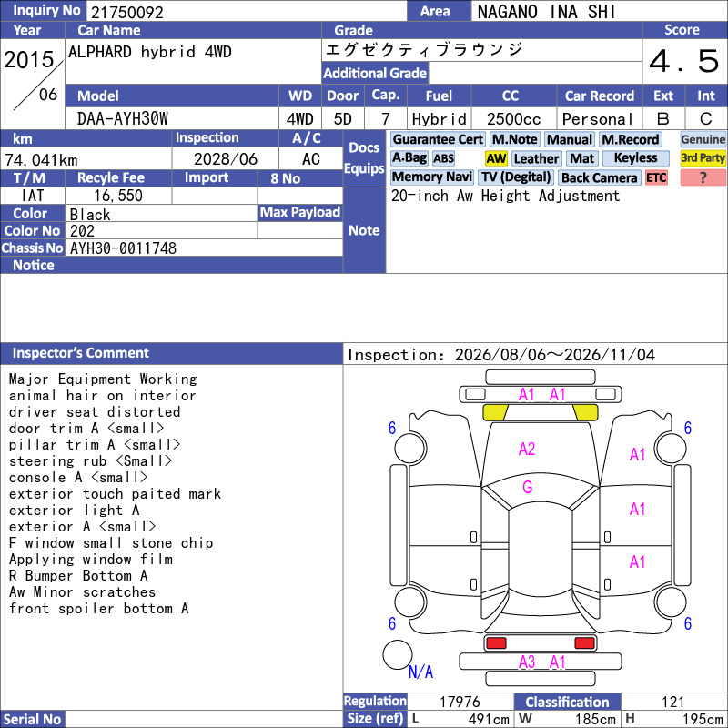Click the A3 mark on rear bumper
This screenshot has height=728, width=728.
527,662
